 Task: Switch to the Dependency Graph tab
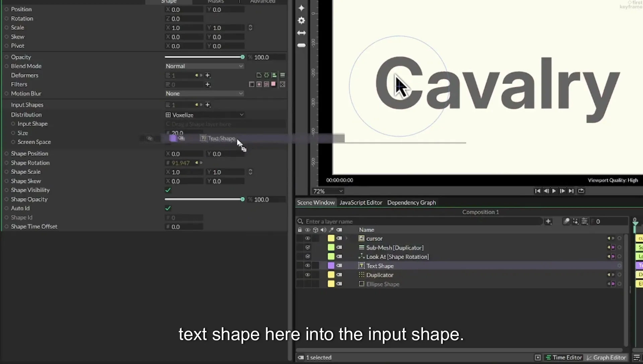[412, 202]
